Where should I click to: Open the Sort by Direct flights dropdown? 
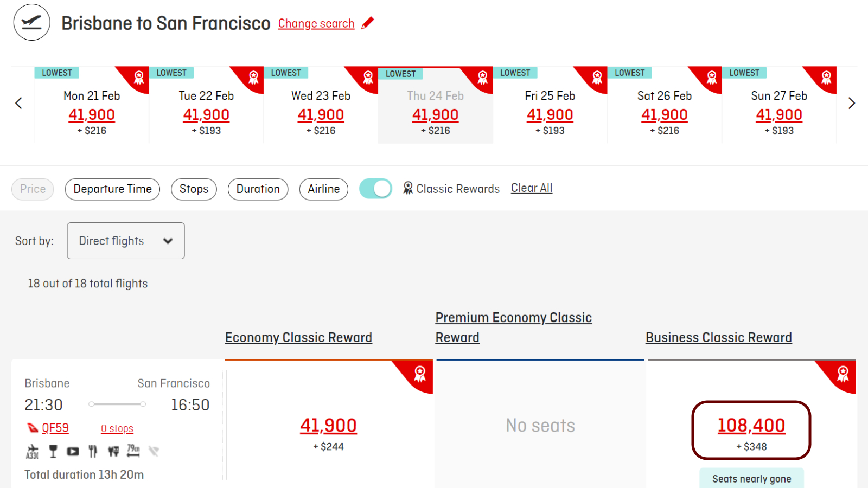126,241
